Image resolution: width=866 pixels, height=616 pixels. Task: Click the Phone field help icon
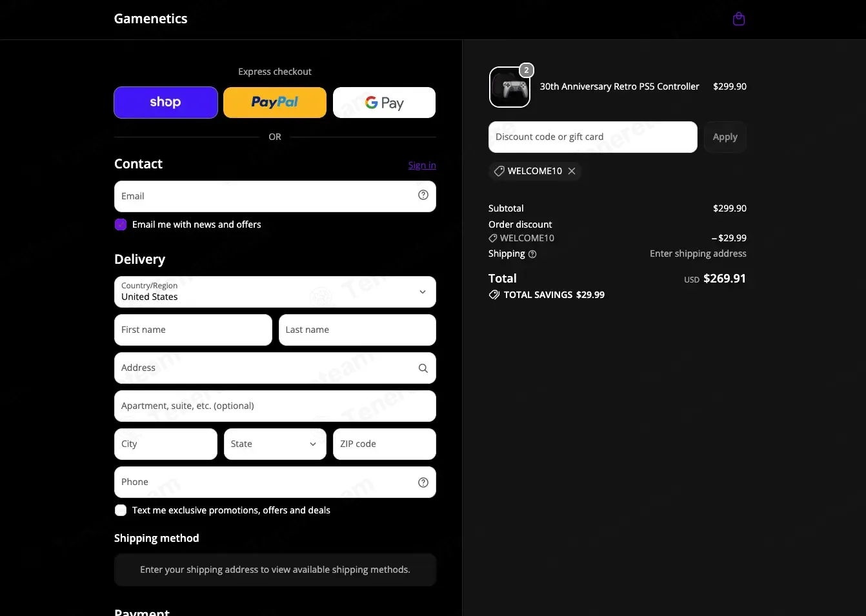(423, 482)
